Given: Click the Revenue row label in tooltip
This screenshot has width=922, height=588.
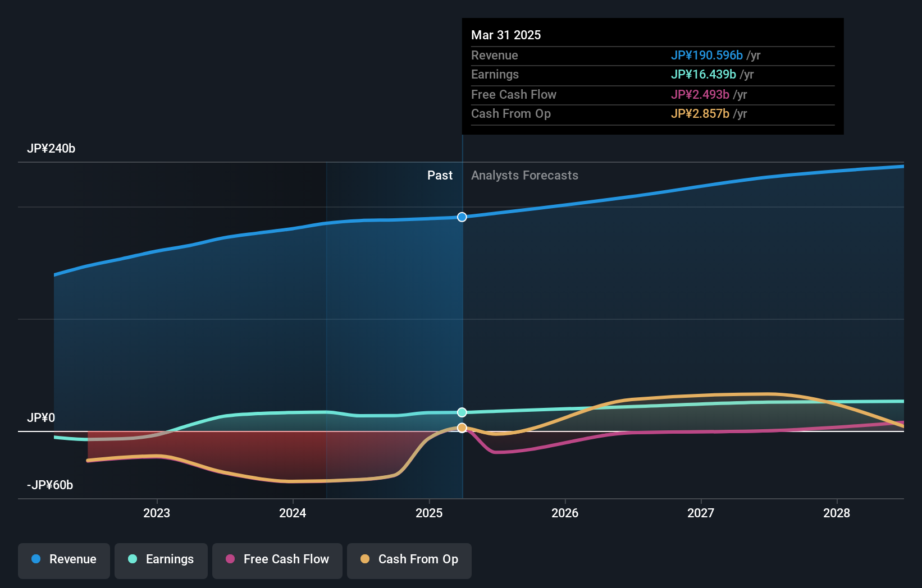Looking at the screenshot, I should pos(495,55).
